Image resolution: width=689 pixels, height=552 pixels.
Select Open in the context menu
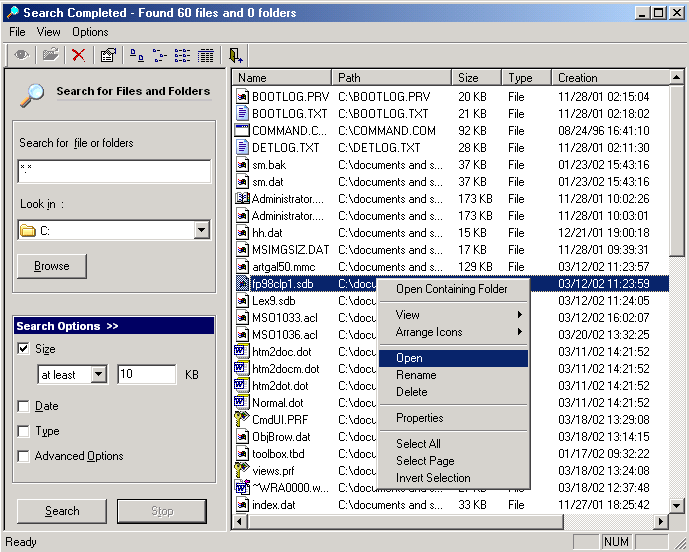pyautogui.click(x=454, y=358)
